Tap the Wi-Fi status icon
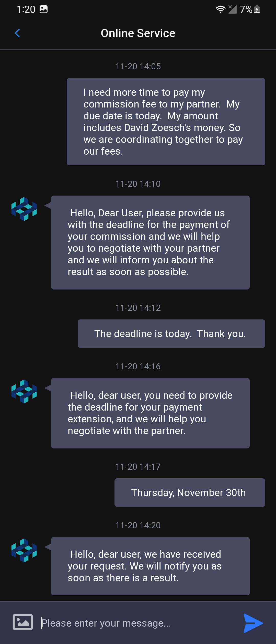Viewport: 276px width, 644px height. (x=220, y=9)
